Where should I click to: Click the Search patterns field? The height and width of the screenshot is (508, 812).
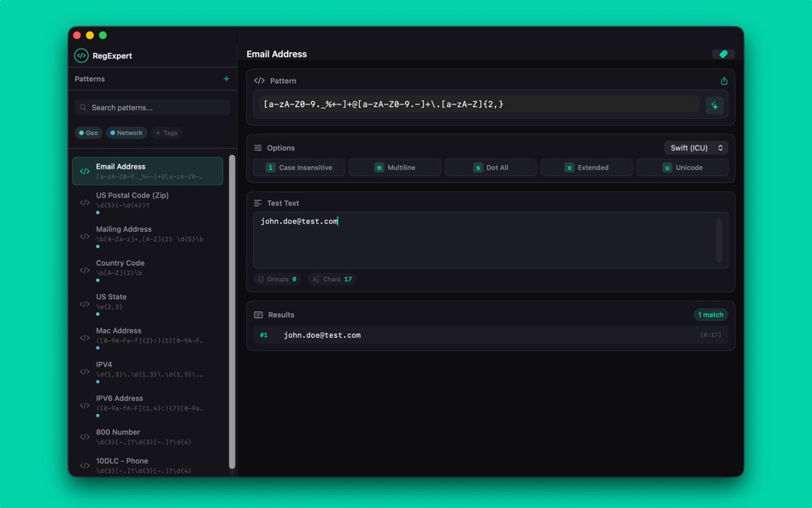152,107
